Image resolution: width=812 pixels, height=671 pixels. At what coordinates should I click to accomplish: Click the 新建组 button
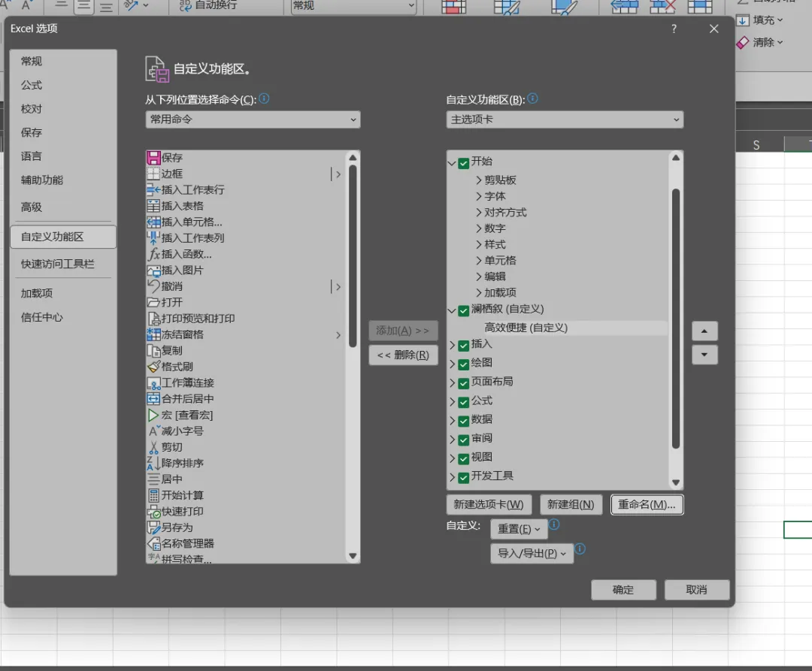[x=571, y=504]
